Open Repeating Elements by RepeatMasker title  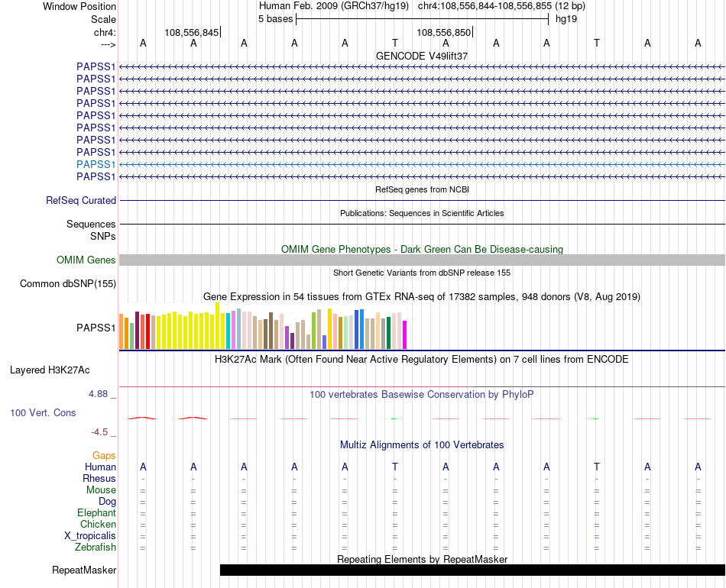pyautogui.click(x=422, y=559)
